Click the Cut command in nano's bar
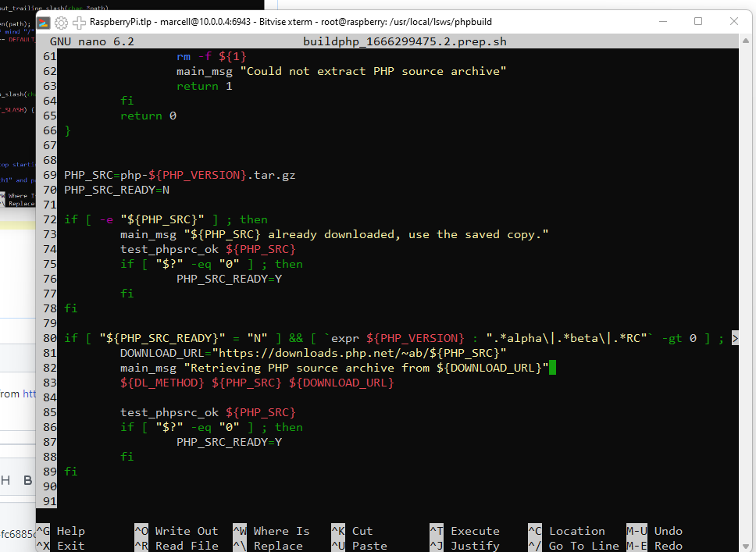This screenshot has width=756, height=552. (362, 531)
